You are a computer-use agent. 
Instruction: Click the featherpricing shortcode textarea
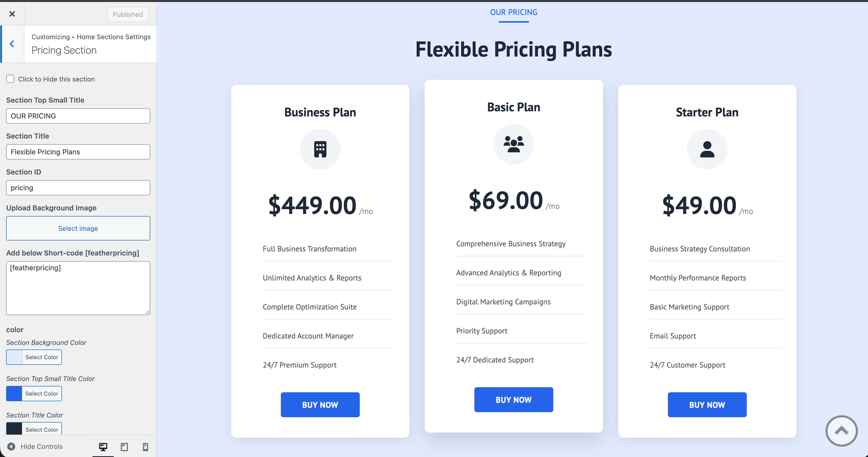point(78,288)
